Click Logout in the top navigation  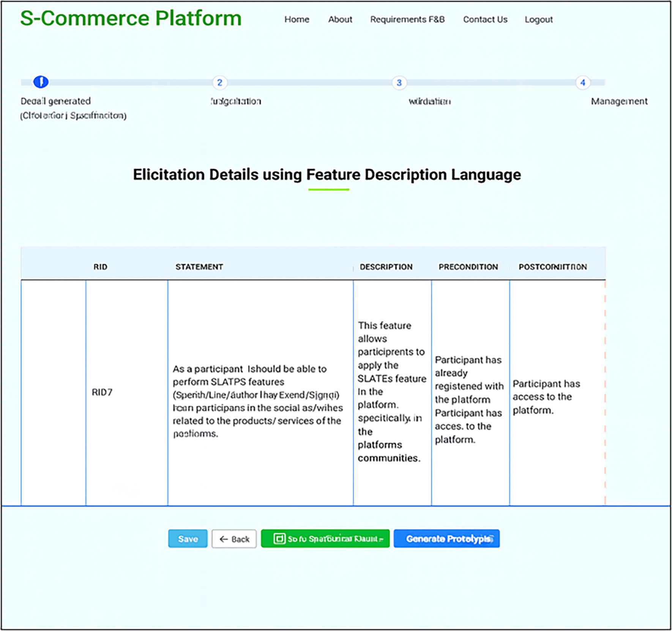tap(538, 19)
